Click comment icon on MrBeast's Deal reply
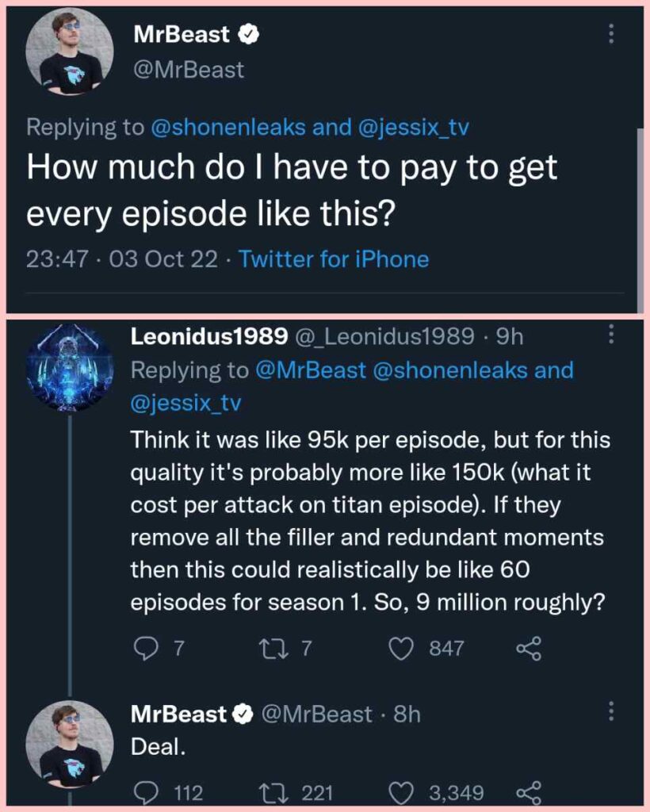The width and height of the screenshot is (650, 812). coord(144,791)
